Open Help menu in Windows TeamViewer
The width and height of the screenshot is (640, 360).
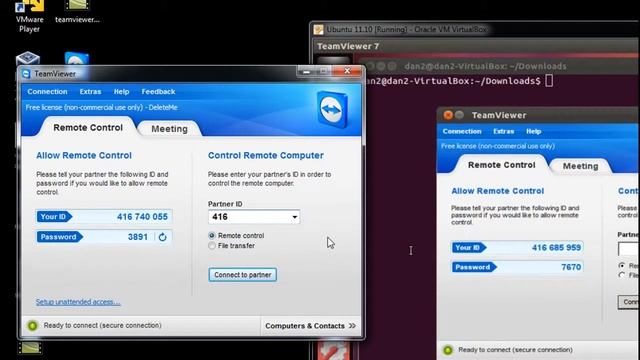[121, 92]
